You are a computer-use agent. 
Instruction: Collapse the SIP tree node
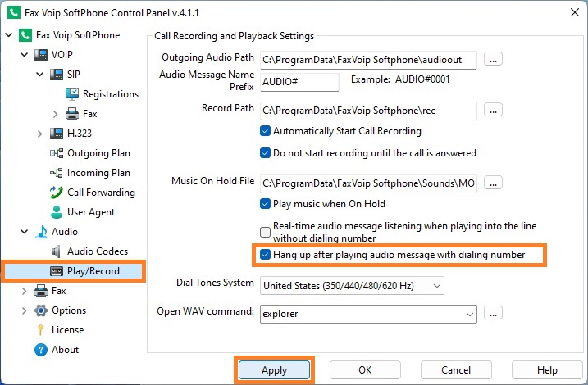coord(39,75)
